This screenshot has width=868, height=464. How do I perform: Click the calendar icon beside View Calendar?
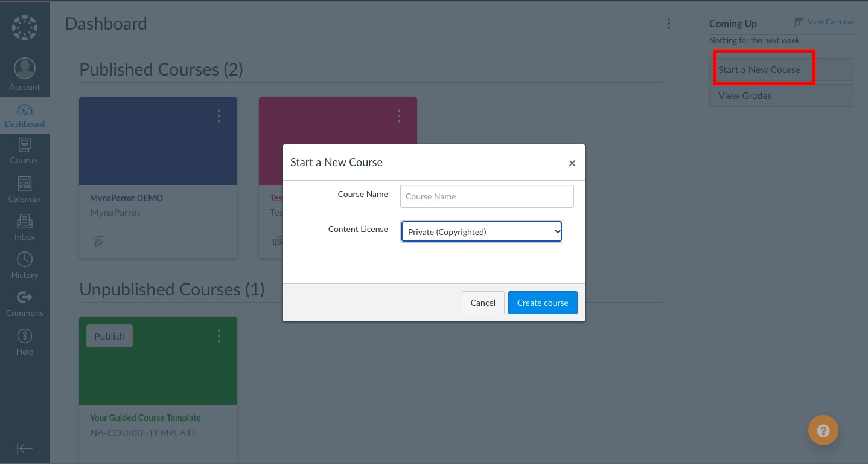(799, 22)
